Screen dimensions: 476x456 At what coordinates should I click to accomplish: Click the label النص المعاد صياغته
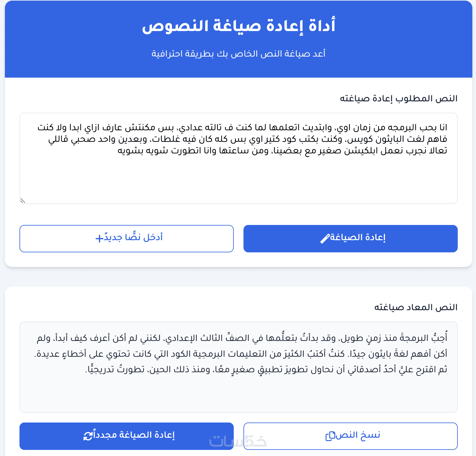pos(416,307)
